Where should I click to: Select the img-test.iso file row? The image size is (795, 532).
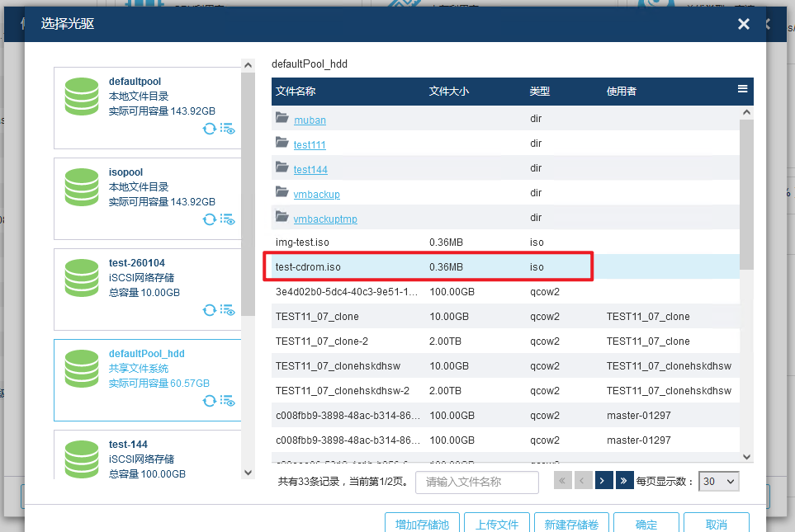(x=505, y=242)
